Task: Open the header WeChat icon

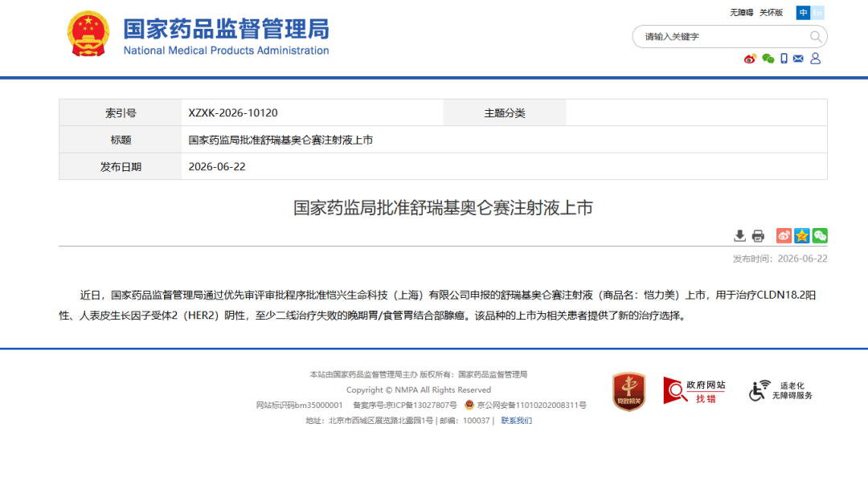Action: coord(768,59)
